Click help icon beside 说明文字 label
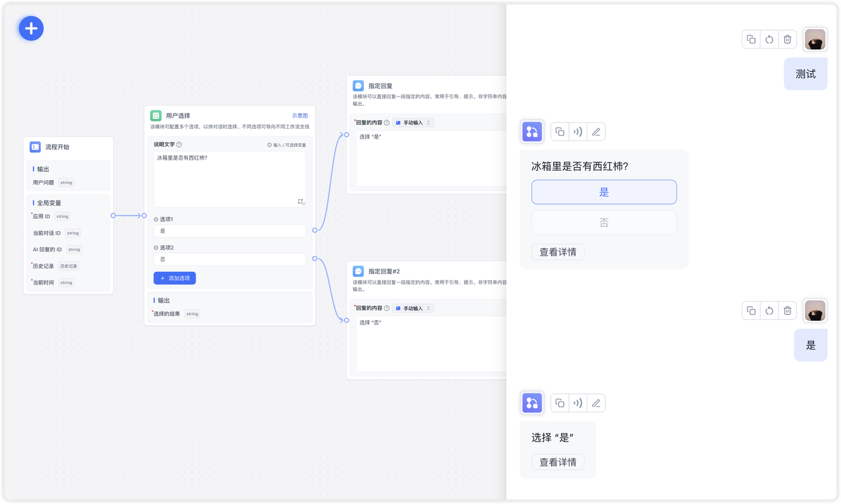Viewport: 841px width, 504px height. (179, 145)
